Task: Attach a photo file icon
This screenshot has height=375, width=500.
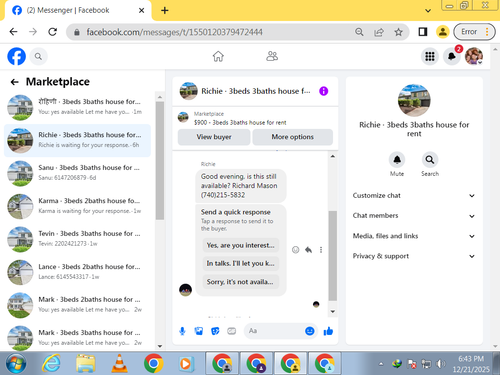Action: pos(199,331)
